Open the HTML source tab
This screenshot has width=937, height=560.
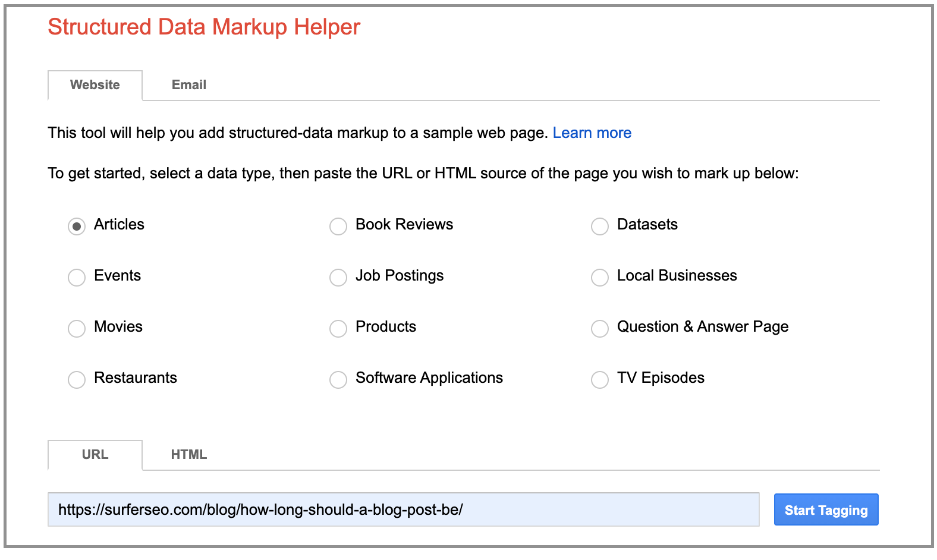pos(189,455)
